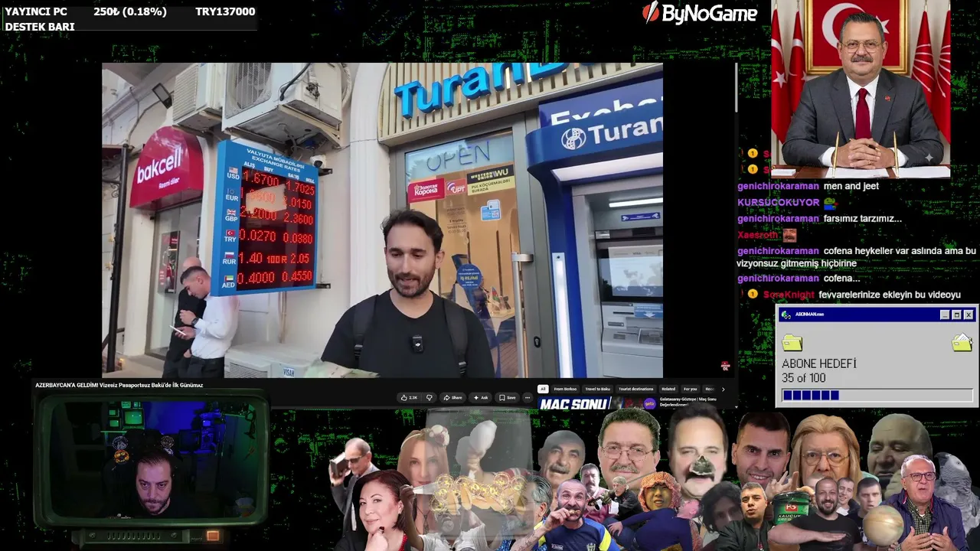Show more filter chips with right arrow
Viewport: 980px width, 551px height.
(723, 389)
